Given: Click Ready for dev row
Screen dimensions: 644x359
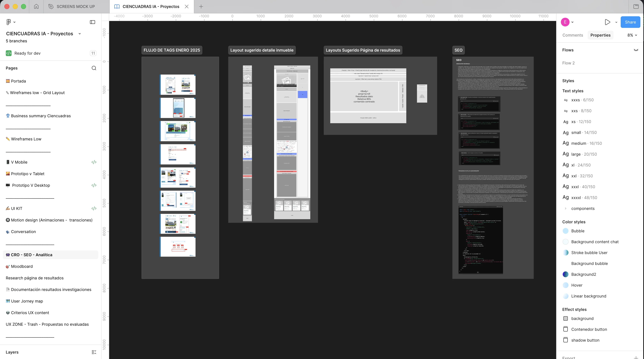Looking at the screenshot, I should tap(51, 53).
